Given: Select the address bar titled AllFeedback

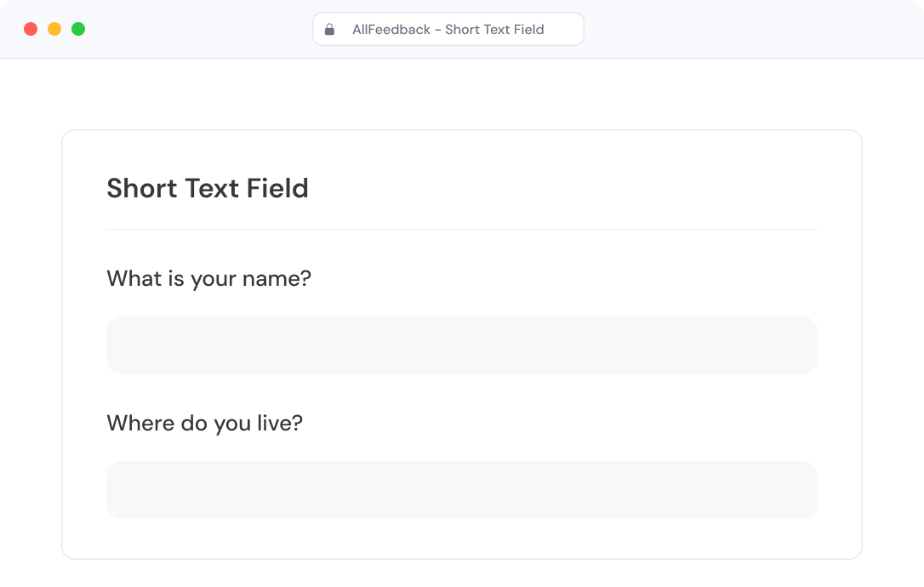Looking at the screenshot, I should (448, 29).
